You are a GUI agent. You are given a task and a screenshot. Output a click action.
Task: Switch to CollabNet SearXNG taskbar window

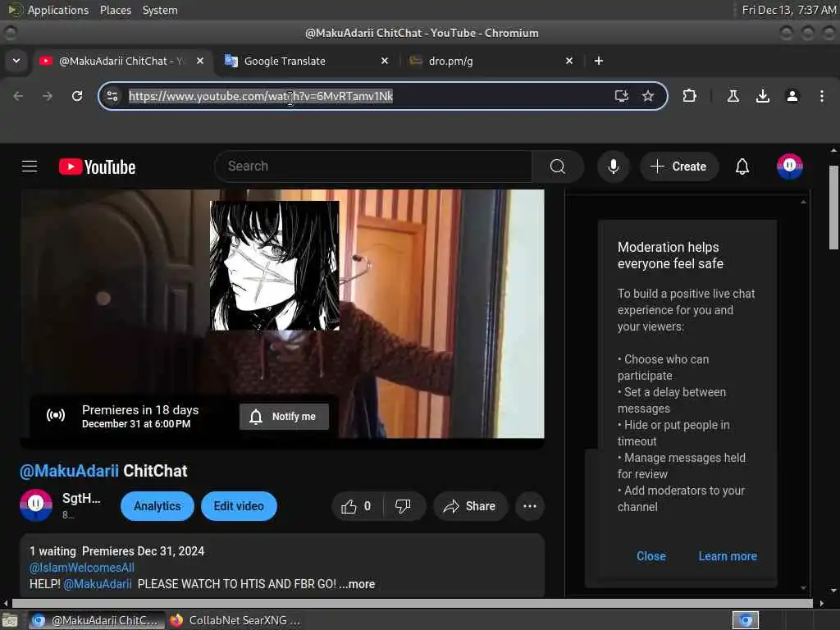(235, 620)
